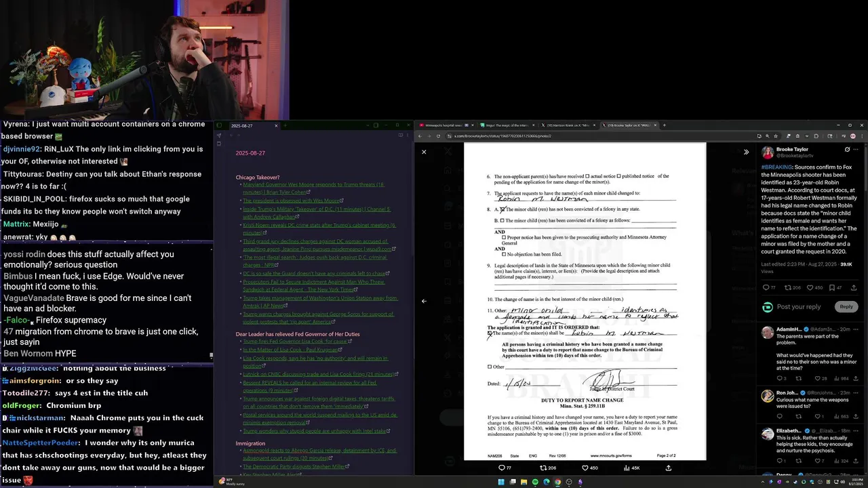868x488 pixels.
Task: Reload the page in browser
Action: 438,136
